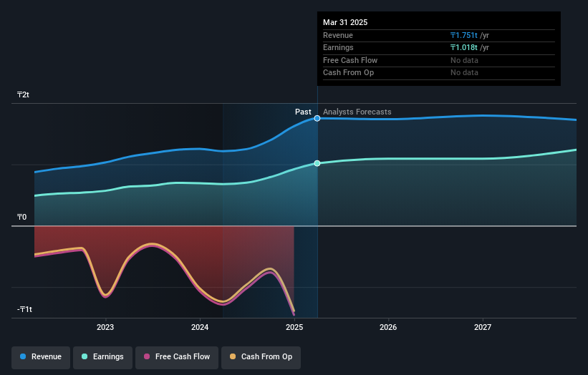
Task: Click the 2027 x-axis label
Action: pos(483,327)
